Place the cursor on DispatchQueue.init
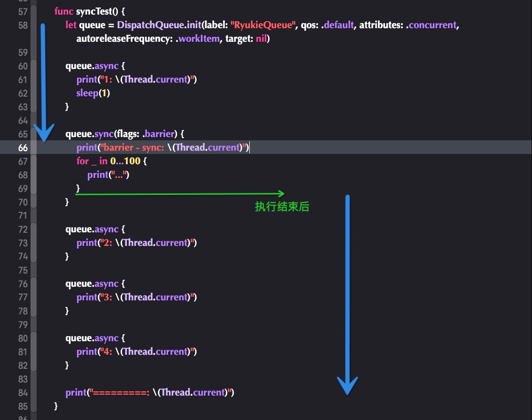532x420 pixels. 159,25
